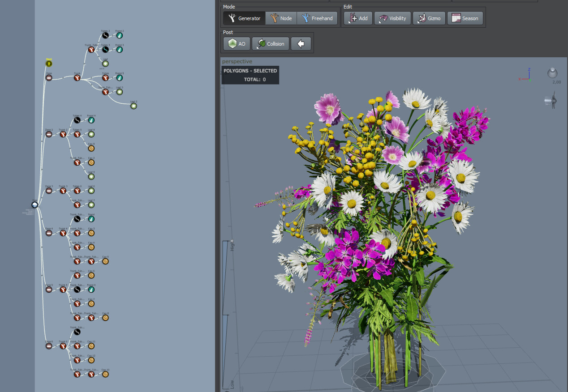568x392 pixels.
Task: Select the Leaf 2 node
Action: pos(133,106)
